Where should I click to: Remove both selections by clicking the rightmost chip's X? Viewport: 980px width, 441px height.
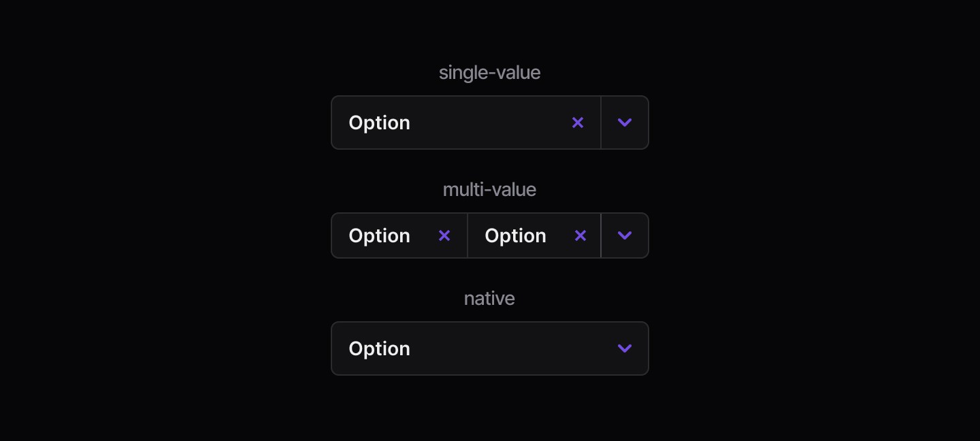point(581,235)
